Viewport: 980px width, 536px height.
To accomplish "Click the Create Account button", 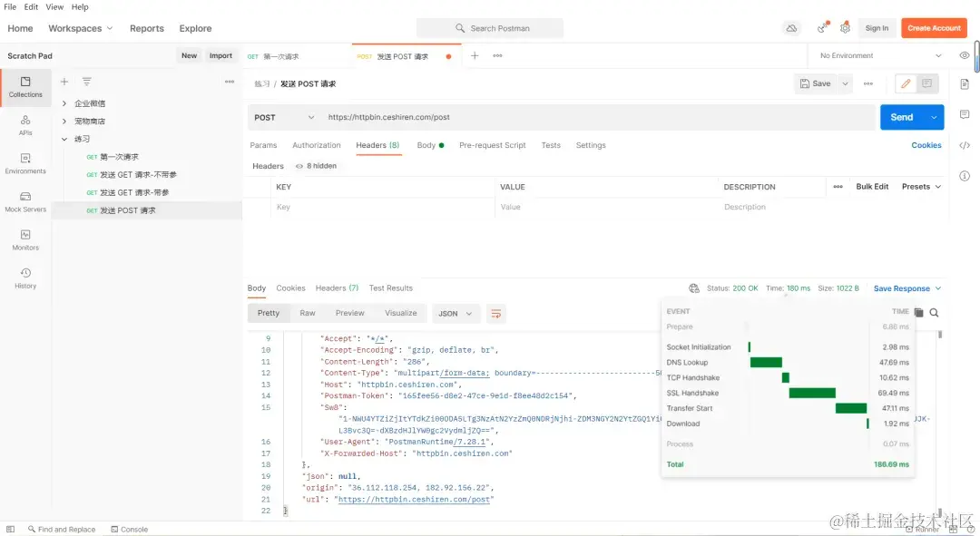I will click(934, 28).
